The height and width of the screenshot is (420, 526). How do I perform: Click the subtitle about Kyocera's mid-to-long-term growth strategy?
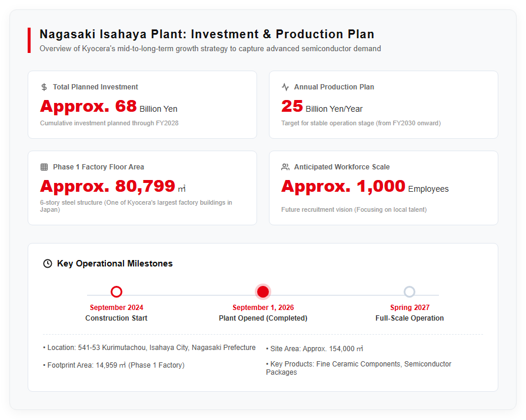(210, 49)
